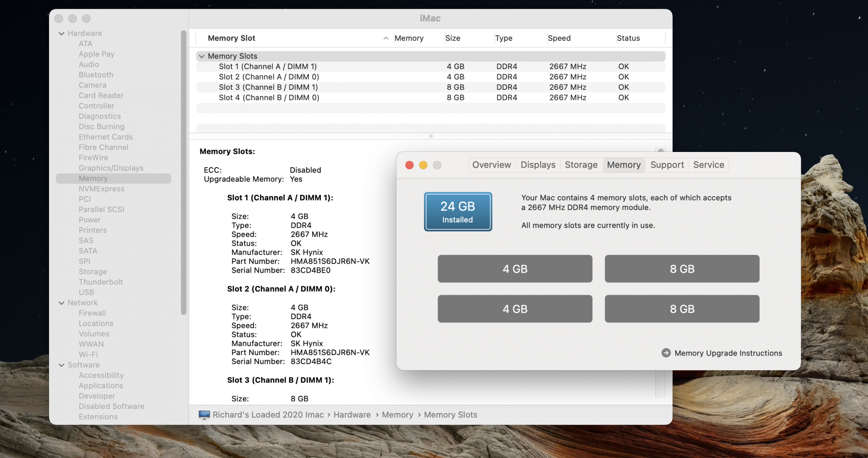This screenshot has height=458, width=868.
Task: Select Power in the sidebar
Action: coord(89,220)
